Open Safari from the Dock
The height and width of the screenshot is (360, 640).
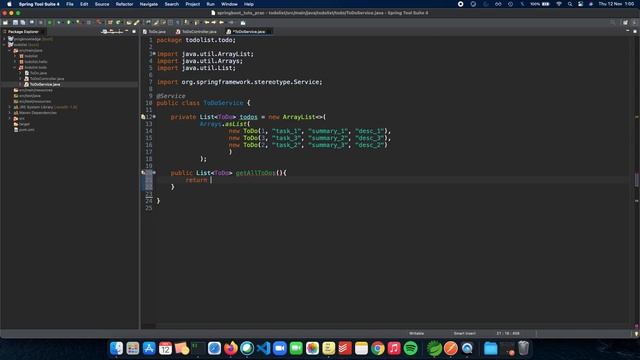point(214,348)
